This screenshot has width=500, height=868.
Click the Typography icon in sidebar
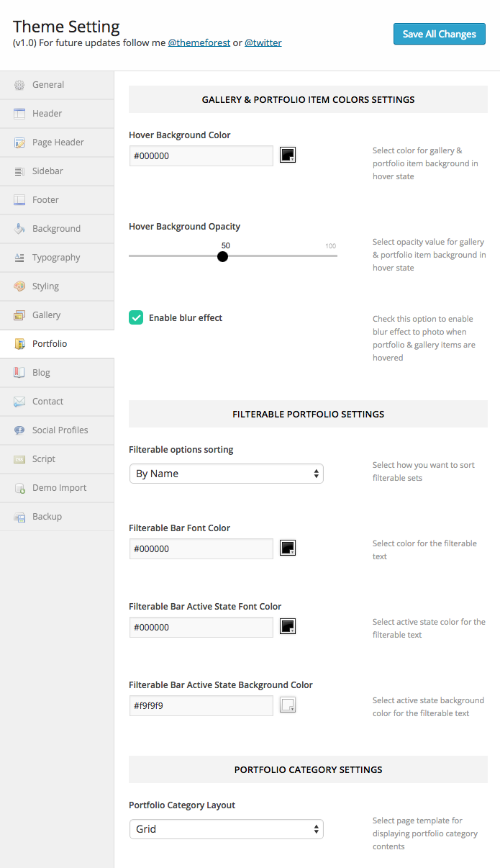click(19, 258)
